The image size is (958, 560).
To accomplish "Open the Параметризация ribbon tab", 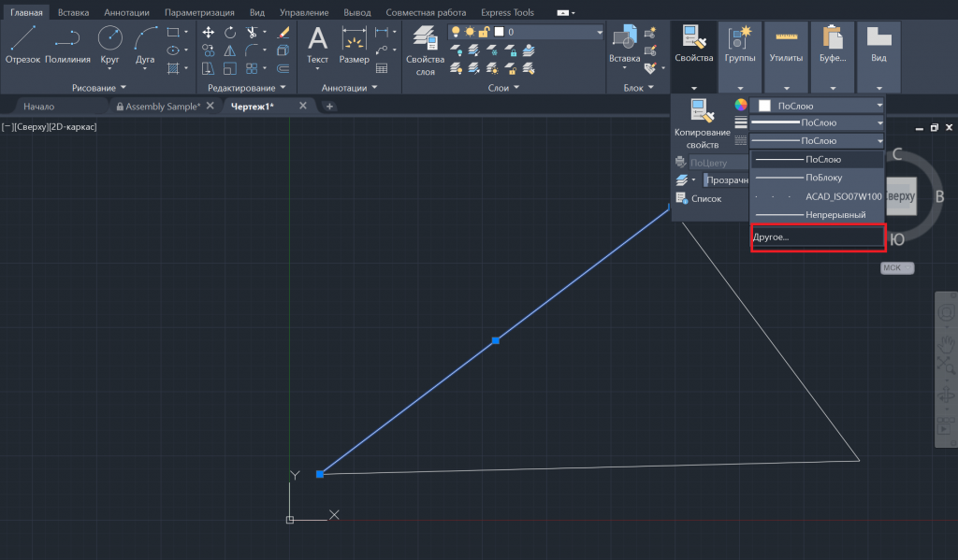I will pos(199,12).
